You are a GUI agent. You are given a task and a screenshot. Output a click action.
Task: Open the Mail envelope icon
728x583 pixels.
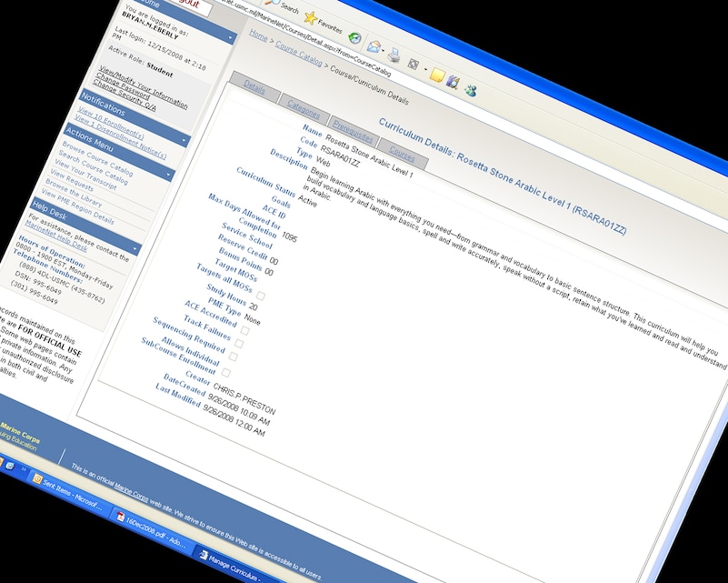(374, 48)
